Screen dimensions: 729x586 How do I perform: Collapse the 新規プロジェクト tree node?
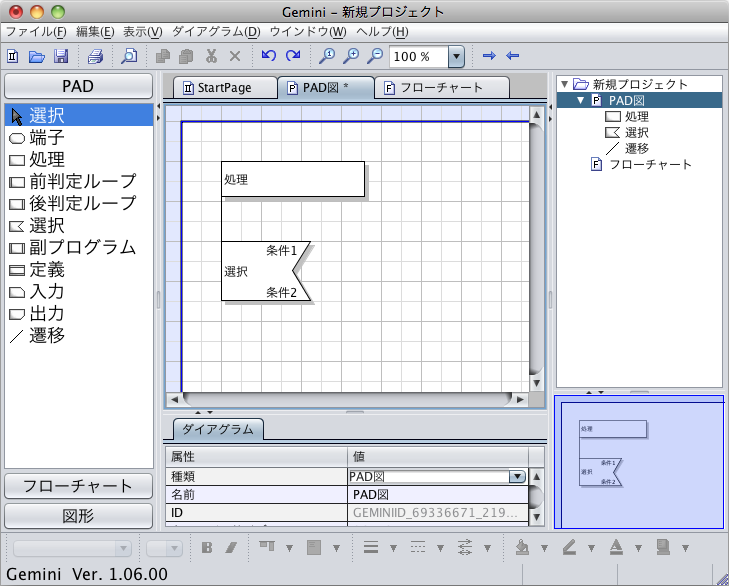(x=564, y=84)
